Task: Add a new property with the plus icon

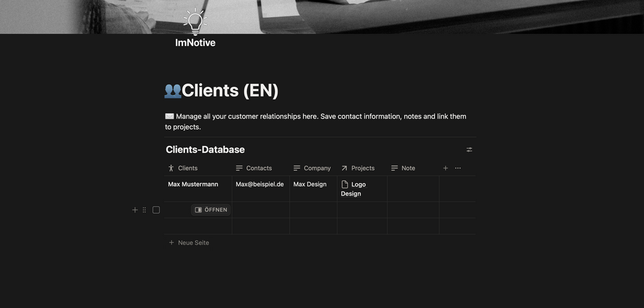Action: [445, 168]
